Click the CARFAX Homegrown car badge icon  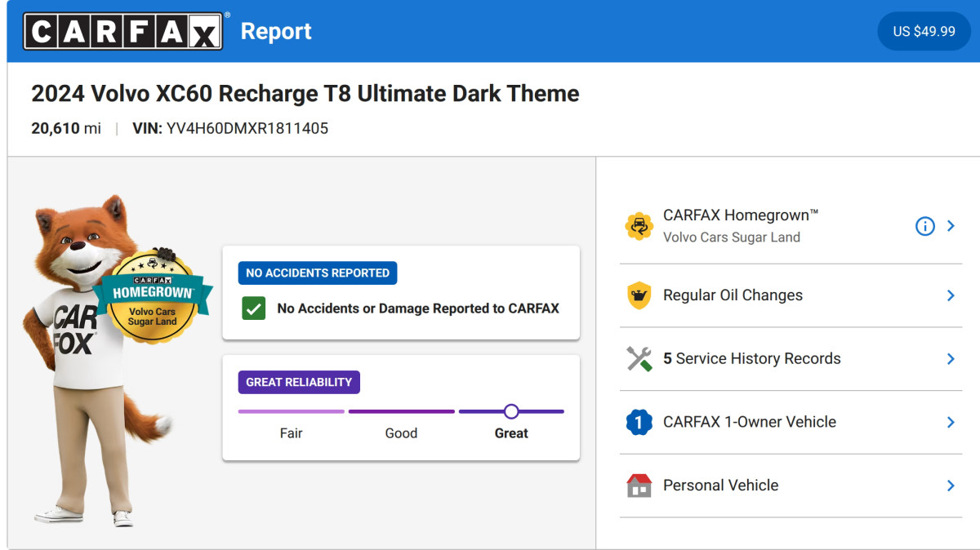(639, 226)
